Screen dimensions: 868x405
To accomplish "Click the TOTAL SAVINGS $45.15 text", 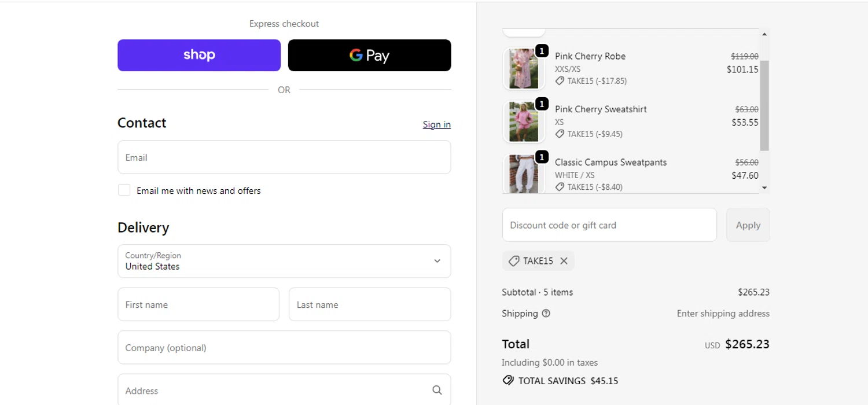I will coord(568,381).
